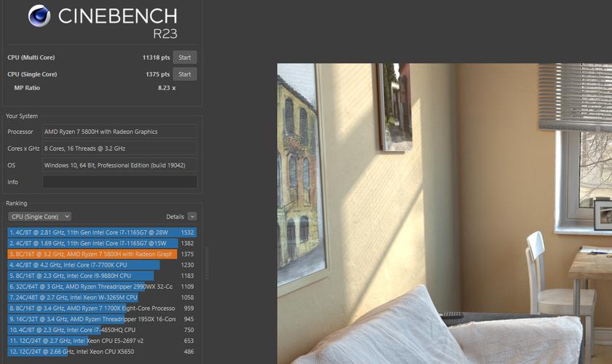Select the Xeon W-3265M ranking entry
The width and height of the screenshot is (612, 364).
pyautogui.click(x=102, y=297)
